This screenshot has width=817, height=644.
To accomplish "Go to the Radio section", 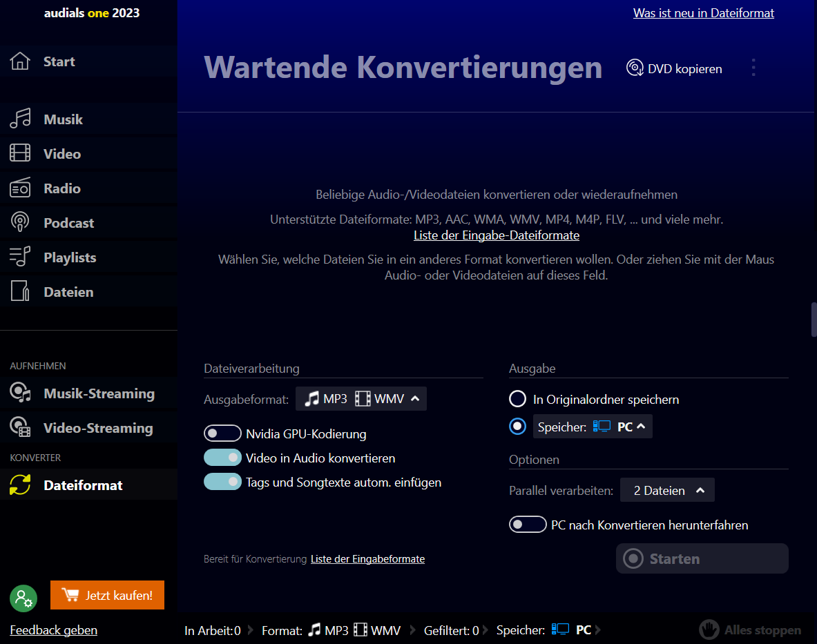I will click(x=88, y=188).
